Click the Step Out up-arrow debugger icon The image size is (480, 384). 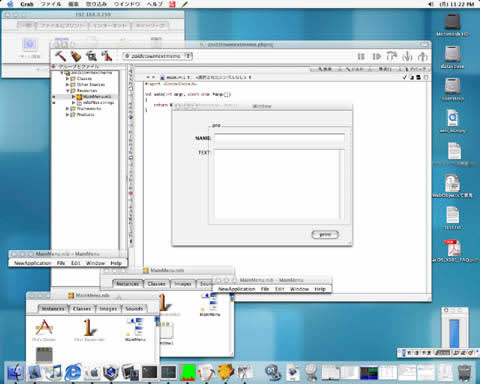pos(423,56)
